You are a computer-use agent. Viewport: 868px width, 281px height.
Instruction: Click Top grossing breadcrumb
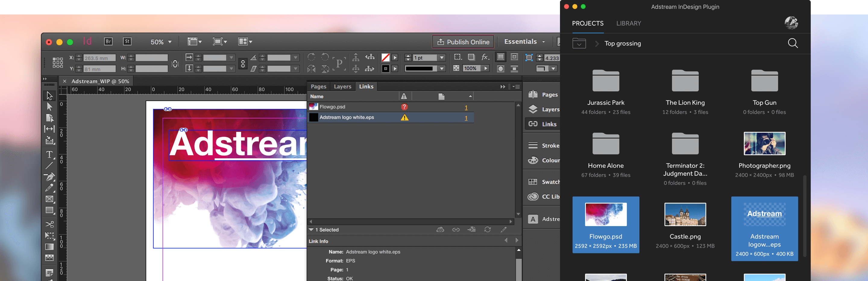click(x=622, y=43)
